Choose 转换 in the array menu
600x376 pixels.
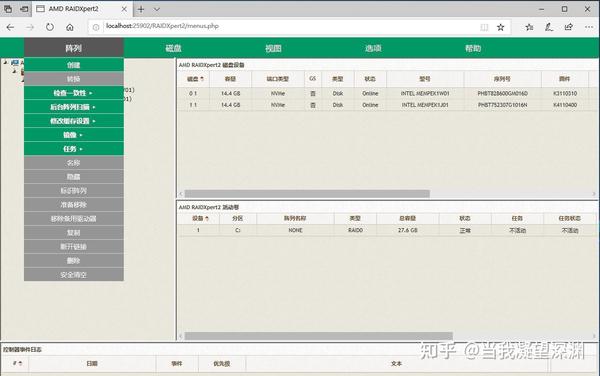pyautogui.click(x=73, y=79)
